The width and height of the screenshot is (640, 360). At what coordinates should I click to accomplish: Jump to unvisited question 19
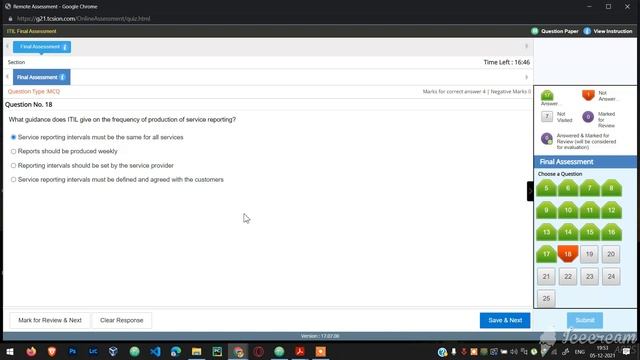pos(589,254)
